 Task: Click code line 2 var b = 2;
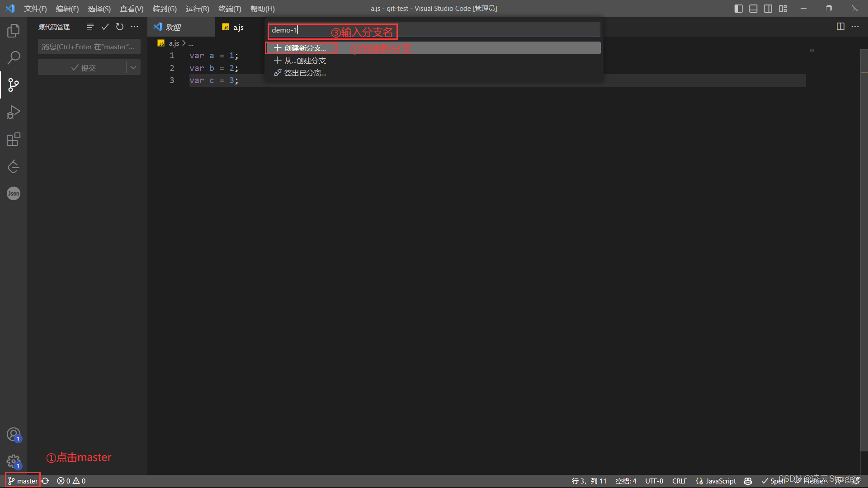tap(213, 68)
